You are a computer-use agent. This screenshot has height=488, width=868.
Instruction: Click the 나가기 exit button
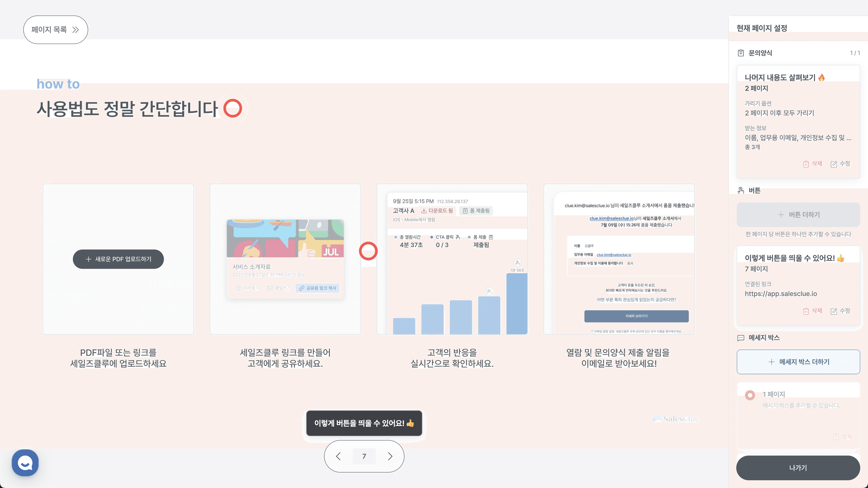coord(798,468)
